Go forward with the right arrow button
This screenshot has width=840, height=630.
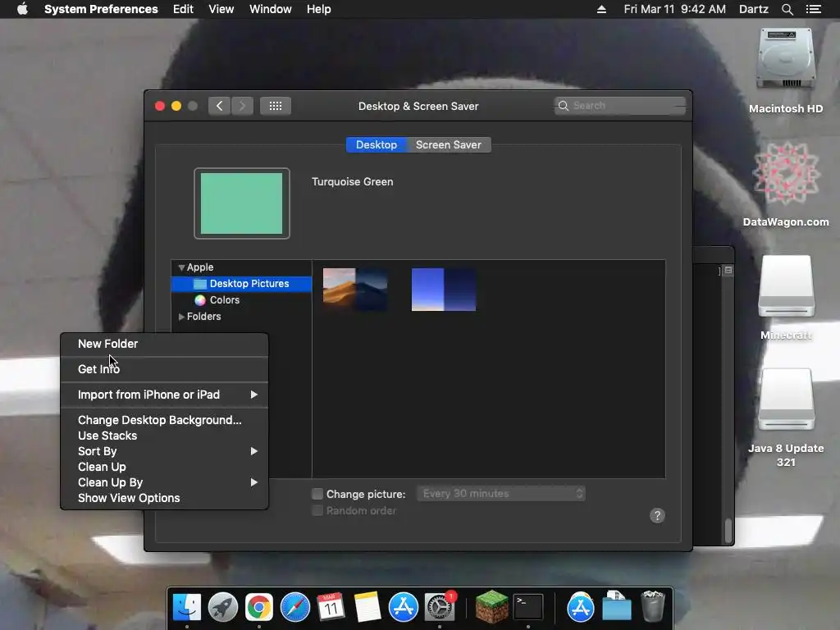(x=242, y=106)
